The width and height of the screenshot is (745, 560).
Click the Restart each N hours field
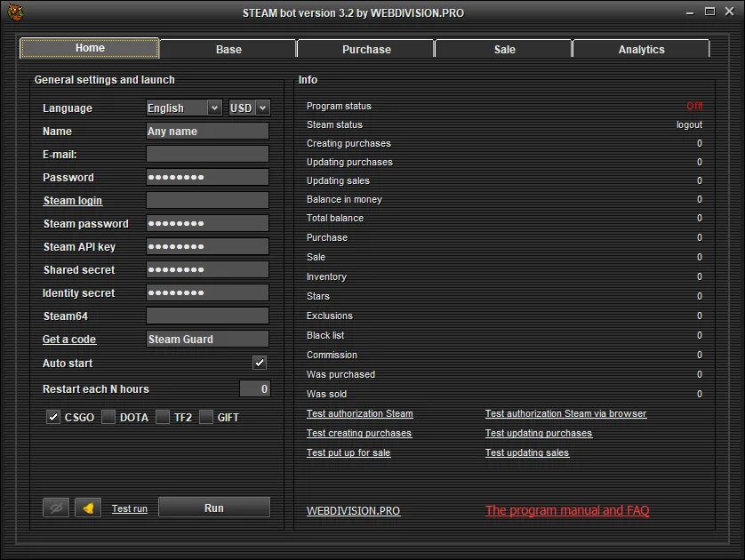(x=254, y=389)
